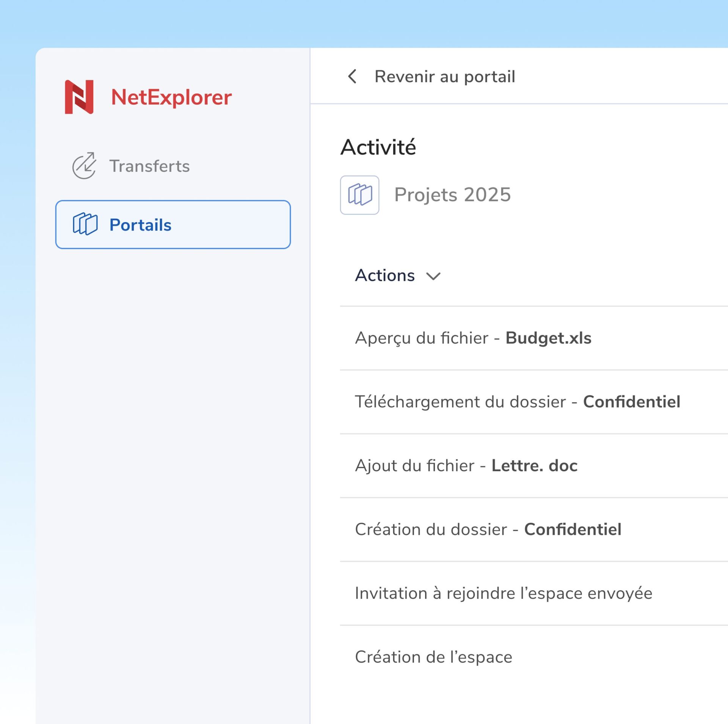Click the NetExplorer N logo icon
The width and height of the screenshot is (728, 724).
79,97
